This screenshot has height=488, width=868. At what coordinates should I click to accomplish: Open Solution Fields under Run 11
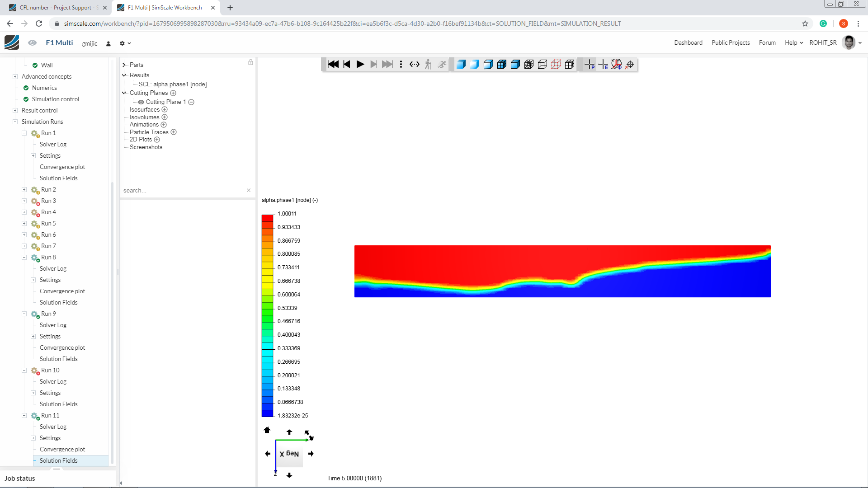coord(58,460)
